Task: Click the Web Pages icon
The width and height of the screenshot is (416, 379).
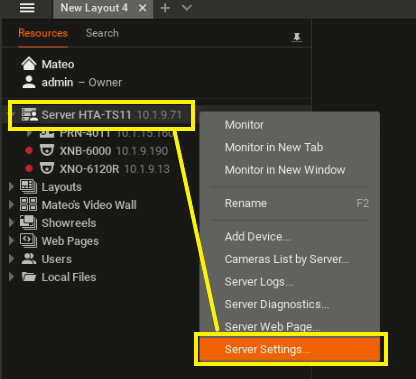Action: click(28, 240)
